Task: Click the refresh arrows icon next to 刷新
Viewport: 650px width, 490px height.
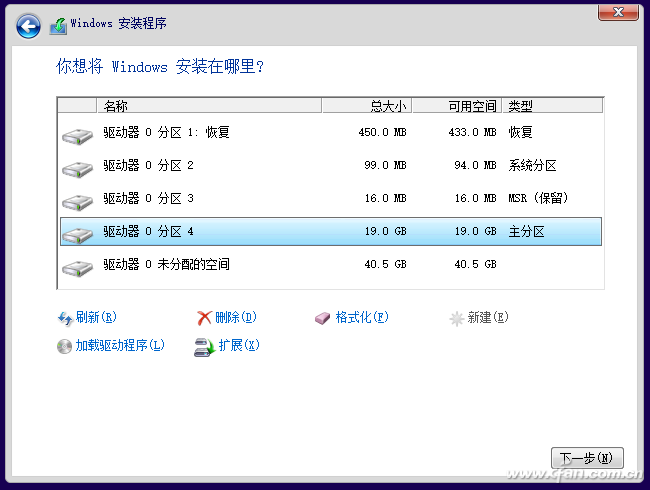Action: (x=65, y=318)
